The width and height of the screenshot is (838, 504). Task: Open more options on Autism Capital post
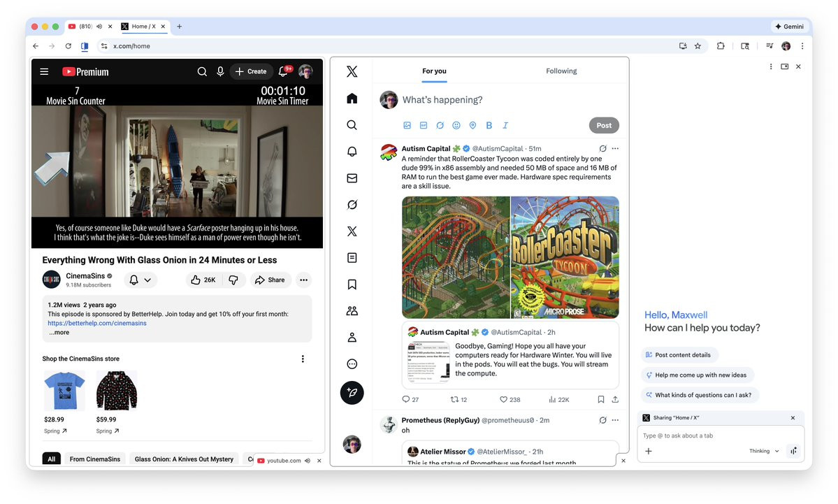click(x=615, y=149)
